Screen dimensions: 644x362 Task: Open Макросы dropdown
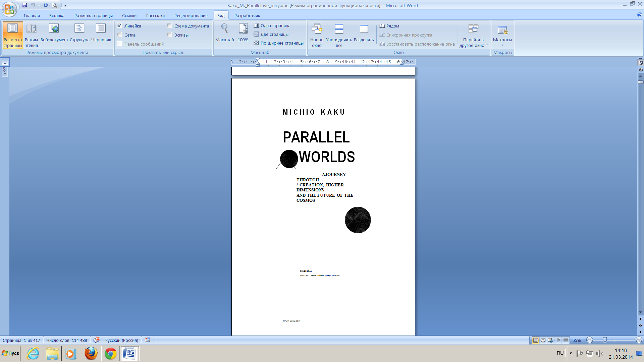pyautogui.click(x=502, y=35)
